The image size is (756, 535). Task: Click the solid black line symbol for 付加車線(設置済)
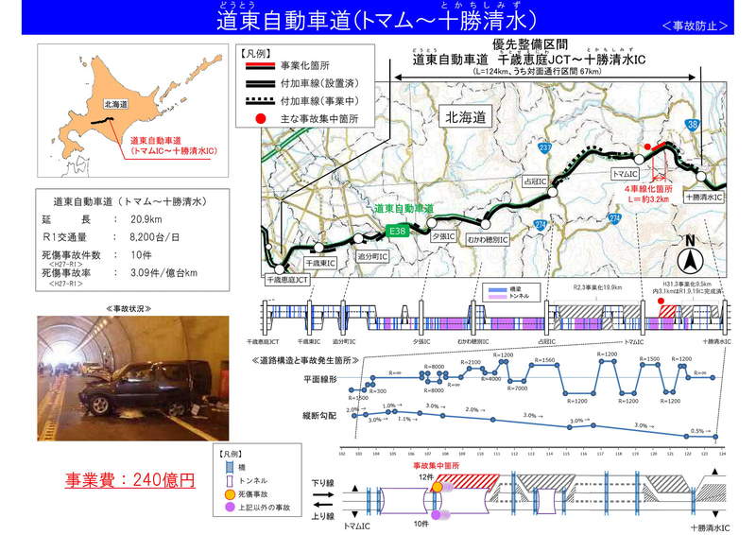coord(261,83)
